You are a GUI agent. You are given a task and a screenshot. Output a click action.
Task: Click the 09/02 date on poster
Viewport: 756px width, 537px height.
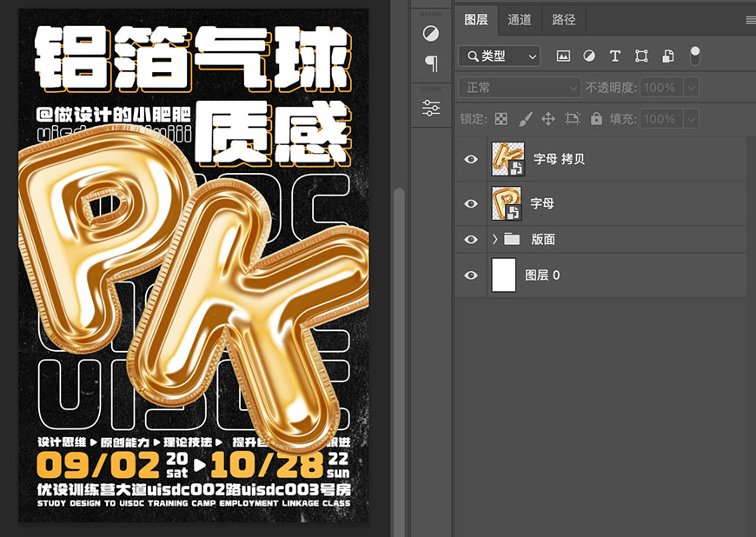coord(98,465)
